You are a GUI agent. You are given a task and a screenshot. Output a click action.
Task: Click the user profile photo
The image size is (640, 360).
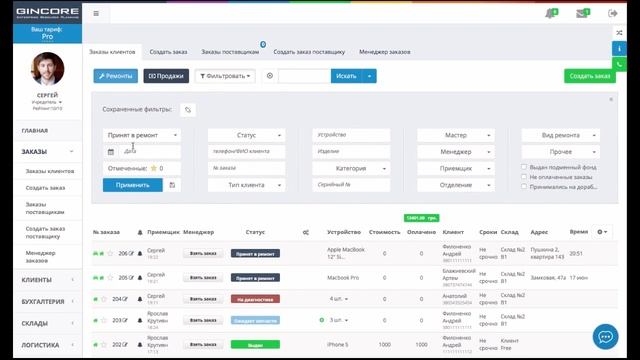[x=47, y=69]
